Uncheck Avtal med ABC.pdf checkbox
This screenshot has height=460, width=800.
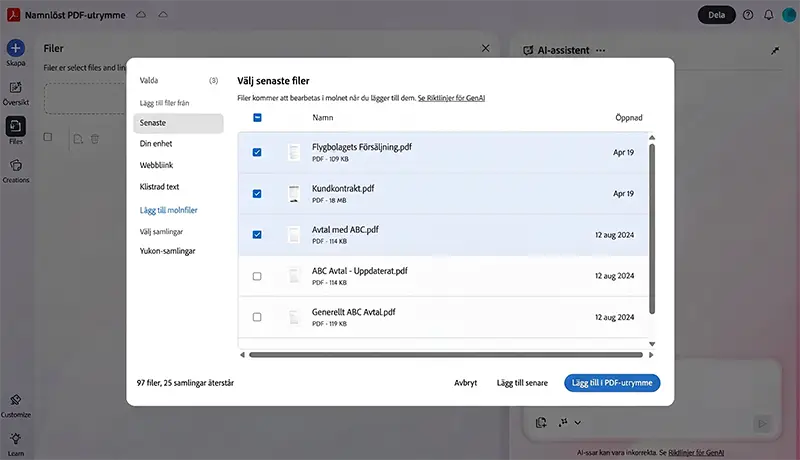tap(257, 235)
